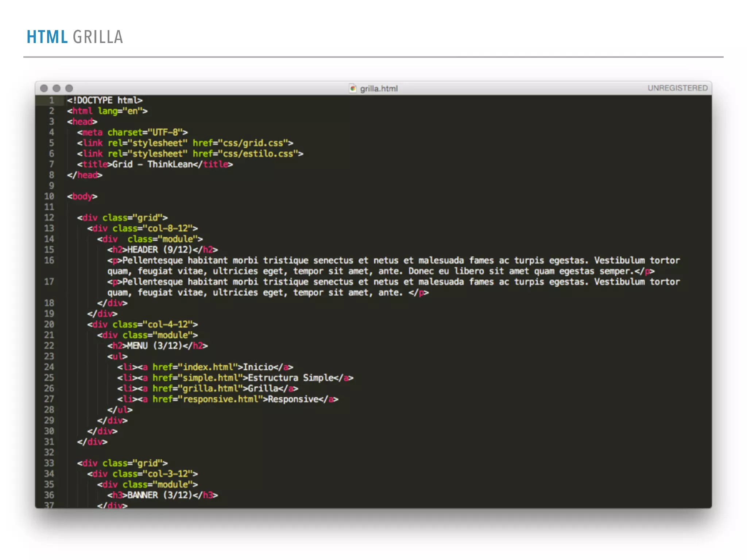Click the closing </ul> tag line
747x560 pixels.
pyautogui.click(x=120, y=410)
